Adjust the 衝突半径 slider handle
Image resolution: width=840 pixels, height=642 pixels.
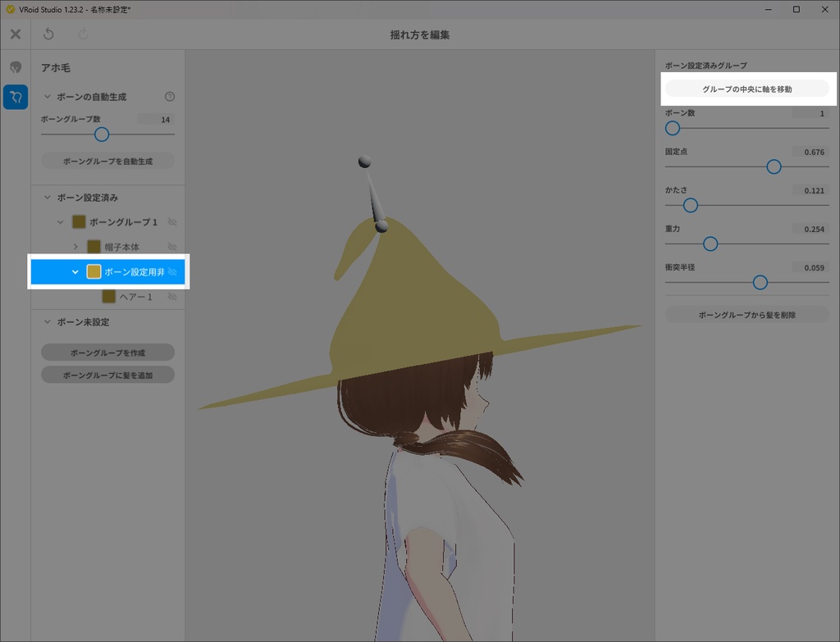(760, 282)
